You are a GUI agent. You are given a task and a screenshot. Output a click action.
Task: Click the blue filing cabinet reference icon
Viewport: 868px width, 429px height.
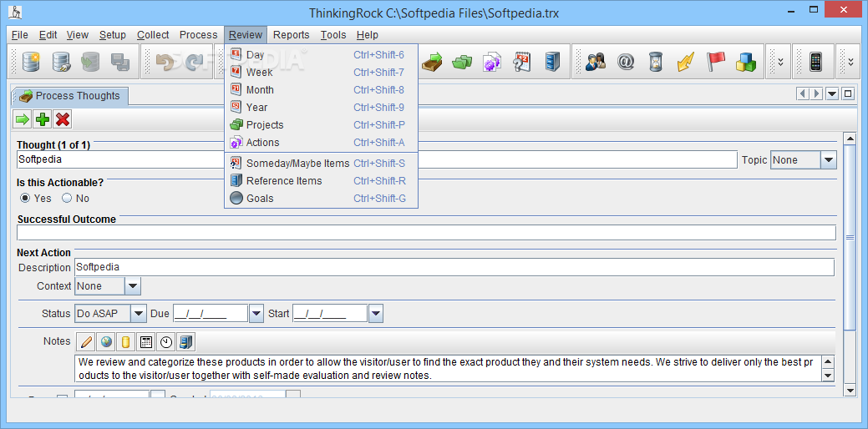[552, 62]
